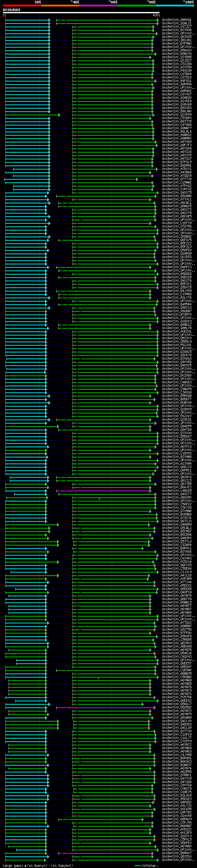Select the UniRef100_P49199 label
The width and height of the screenshot is (197, 868).
pos(177,71)
